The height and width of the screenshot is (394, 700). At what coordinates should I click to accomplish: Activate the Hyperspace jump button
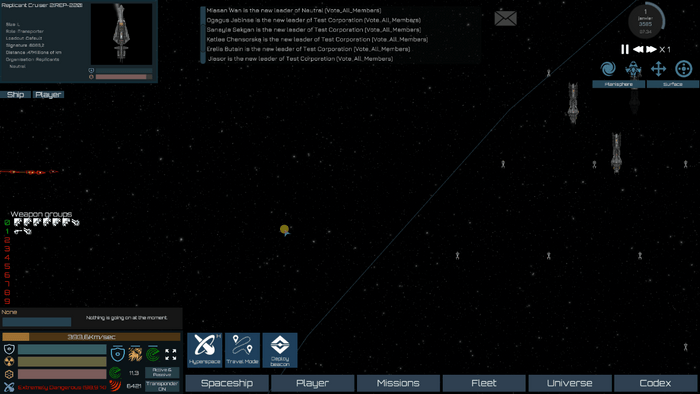204,350
